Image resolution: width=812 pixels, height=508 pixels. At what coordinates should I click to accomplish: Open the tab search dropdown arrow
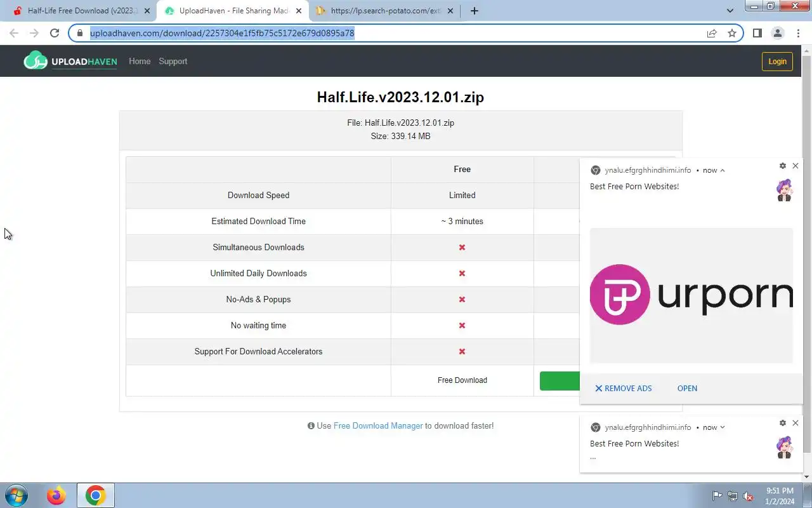(730, 11)
